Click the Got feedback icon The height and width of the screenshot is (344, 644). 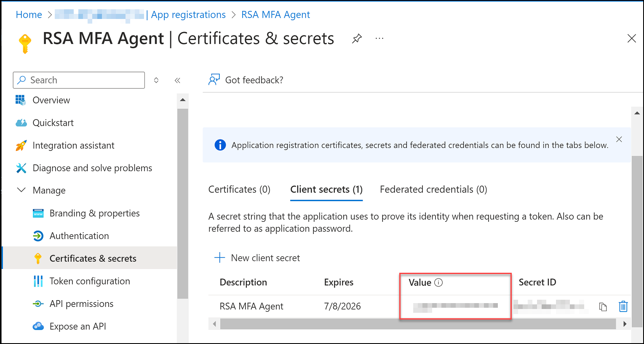tap(214, 80)
